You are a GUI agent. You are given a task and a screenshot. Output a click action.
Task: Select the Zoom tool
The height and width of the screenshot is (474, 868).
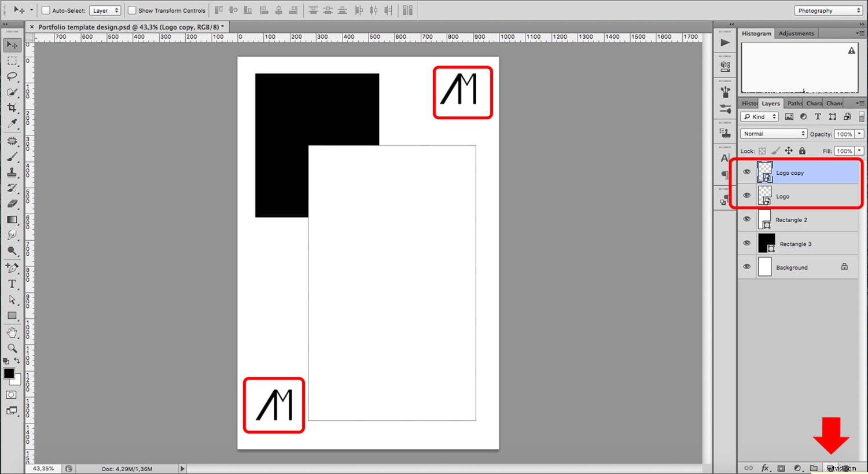12,348
